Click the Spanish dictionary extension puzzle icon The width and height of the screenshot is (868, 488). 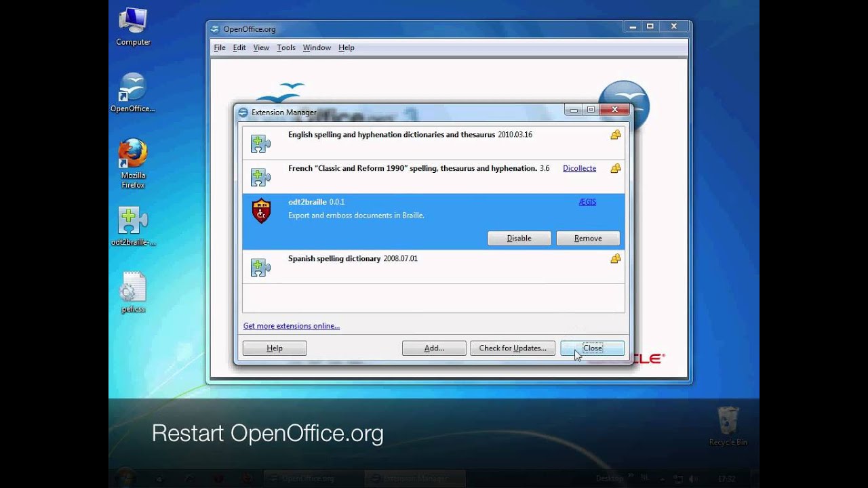(260, 267)
